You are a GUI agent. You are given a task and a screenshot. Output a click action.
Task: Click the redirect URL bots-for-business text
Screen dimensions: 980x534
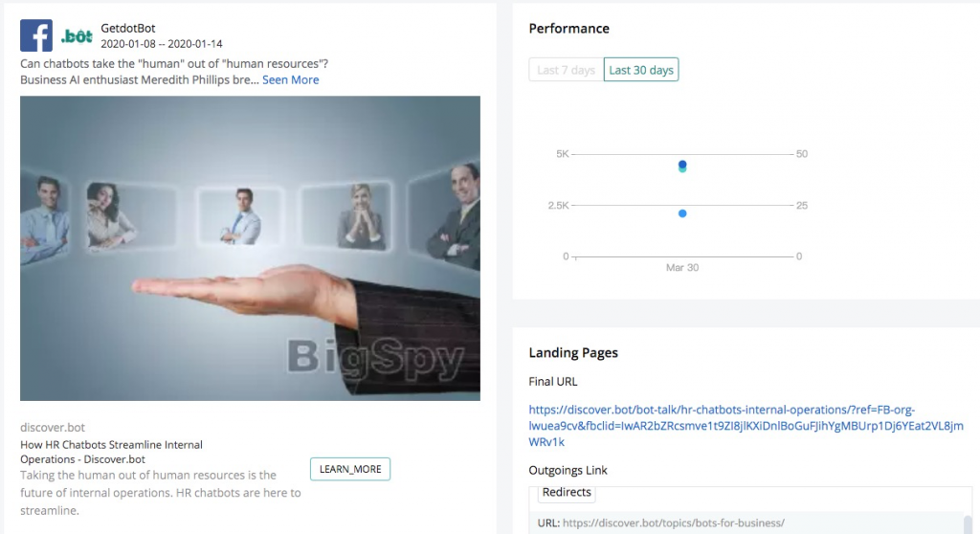point(673,523)
